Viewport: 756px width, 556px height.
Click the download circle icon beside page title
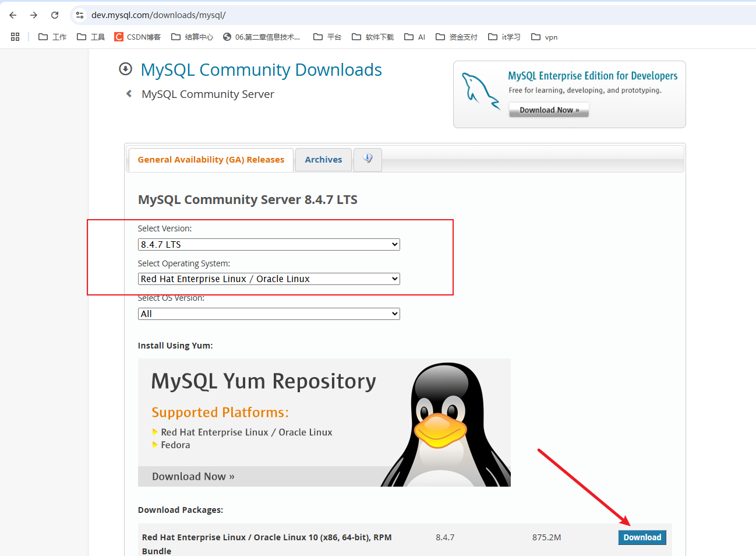point(125,69)
